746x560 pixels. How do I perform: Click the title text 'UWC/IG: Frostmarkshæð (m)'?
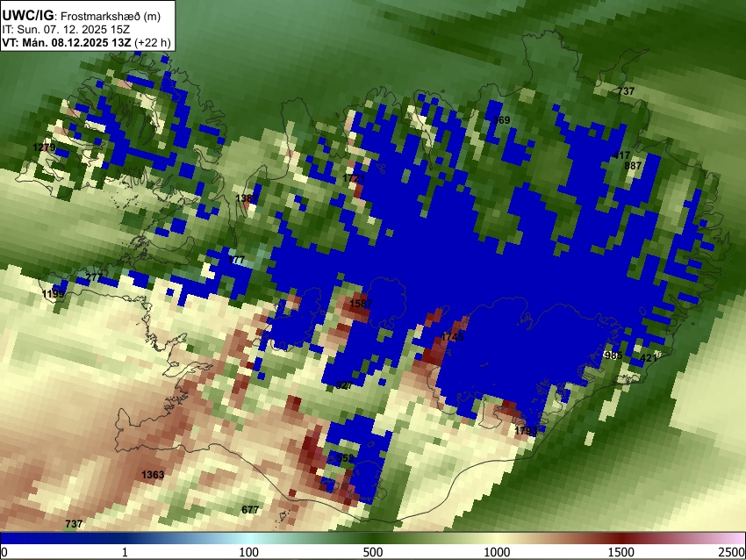(x=81, y=16)
